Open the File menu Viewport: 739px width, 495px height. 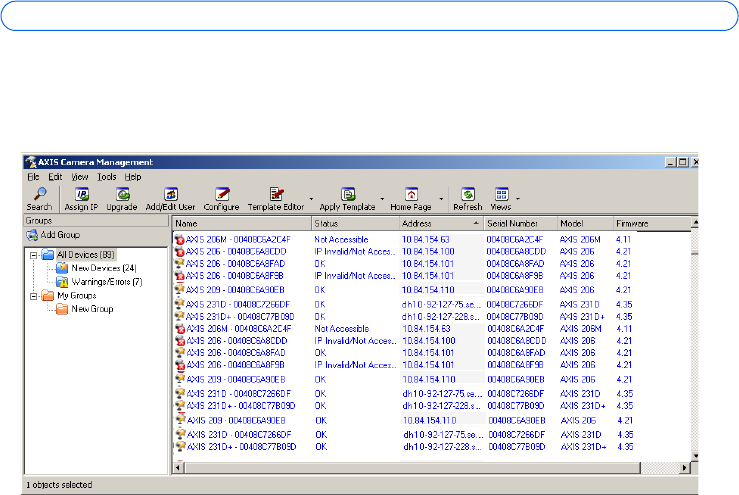pos(33,177)
